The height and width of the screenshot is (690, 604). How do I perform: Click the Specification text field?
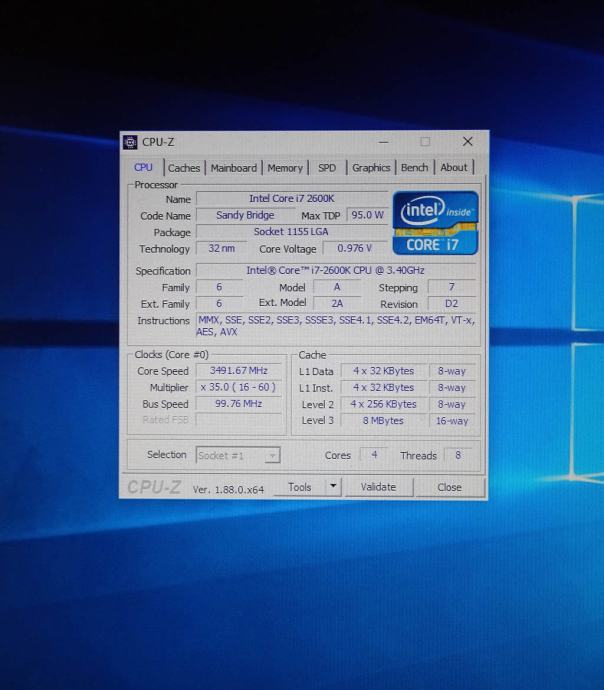point(335,271)
